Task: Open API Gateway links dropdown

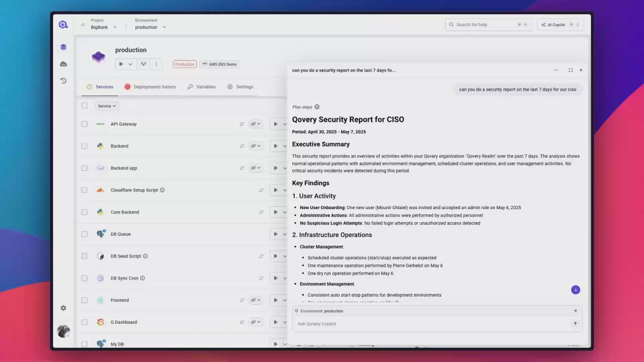Action: 256,124
